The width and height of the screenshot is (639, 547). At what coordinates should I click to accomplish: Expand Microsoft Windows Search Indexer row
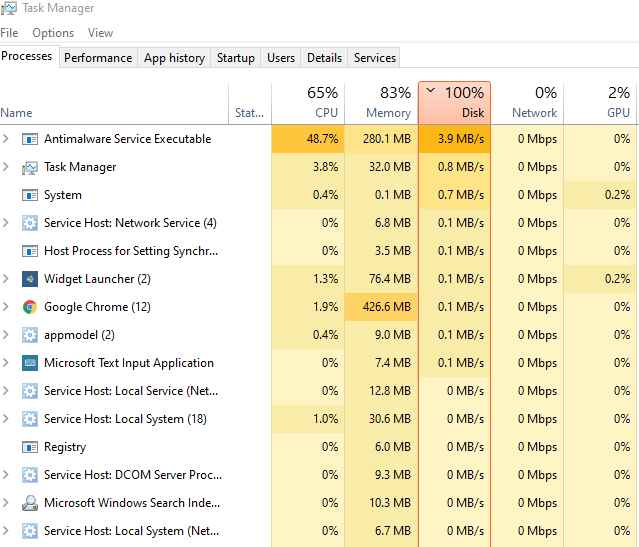[6, 503]
